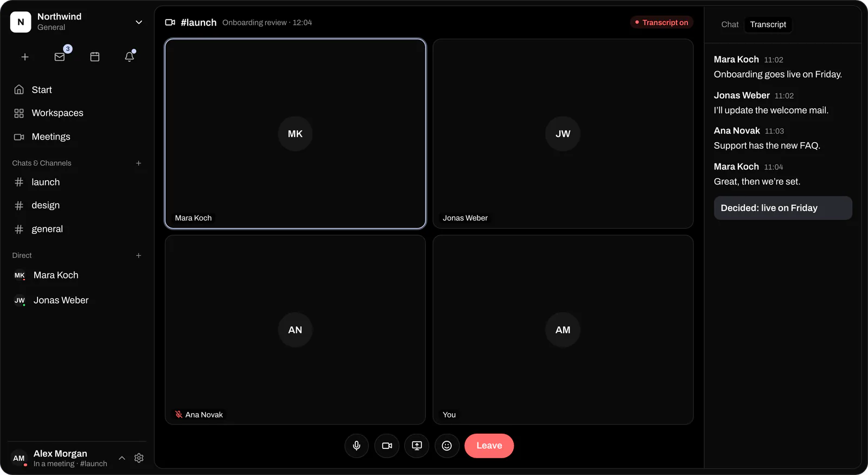Click Onboarding review 12:04 subtitle
The width and height of the screenshot is (868, 475).
tap(267, 22)
